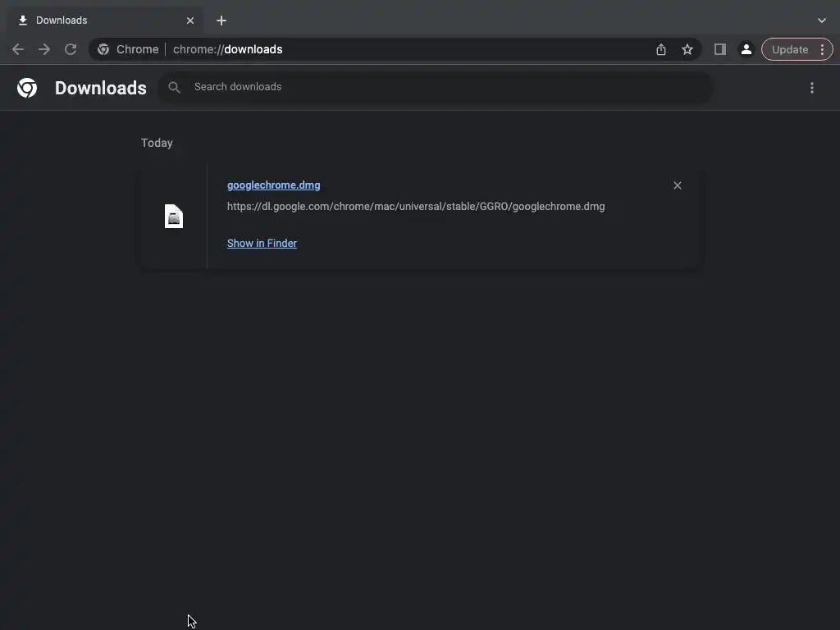Reload the downloads page
This screenshot has height=630, width=840.
coord(71,49)
